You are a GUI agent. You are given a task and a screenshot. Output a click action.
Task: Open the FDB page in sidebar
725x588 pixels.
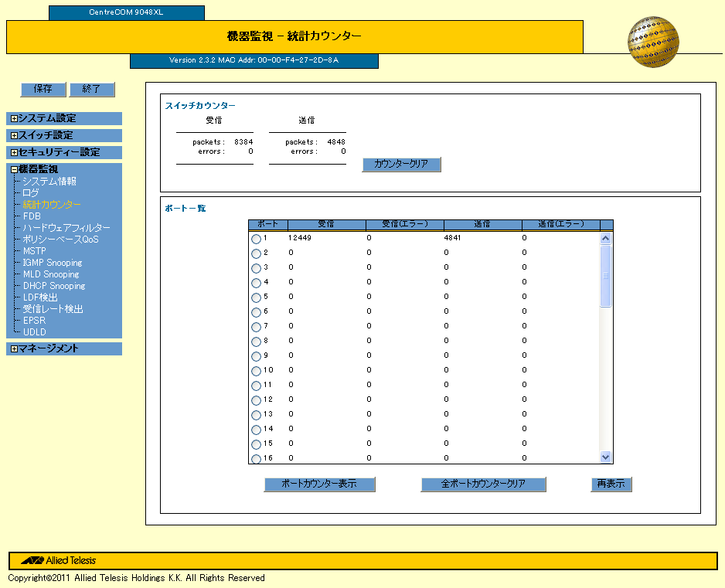click(32, 216)
